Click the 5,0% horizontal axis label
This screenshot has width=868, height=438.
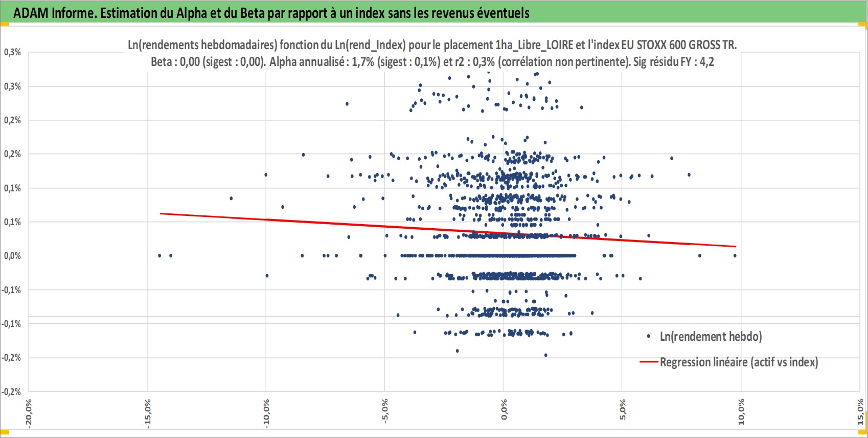point(623,409)
